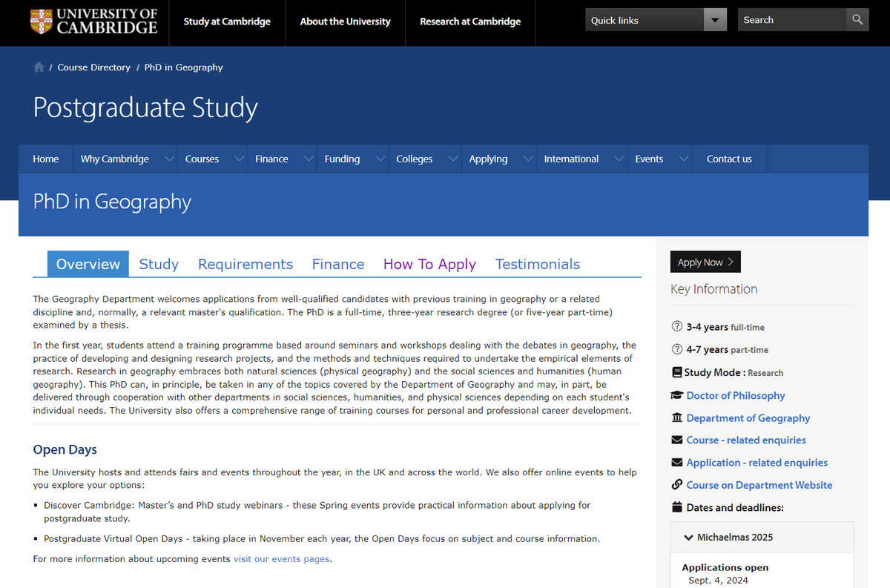Expand the Funding submenu arrow
This screenshot has height=588, width=890.
click(x=380, y=159)
